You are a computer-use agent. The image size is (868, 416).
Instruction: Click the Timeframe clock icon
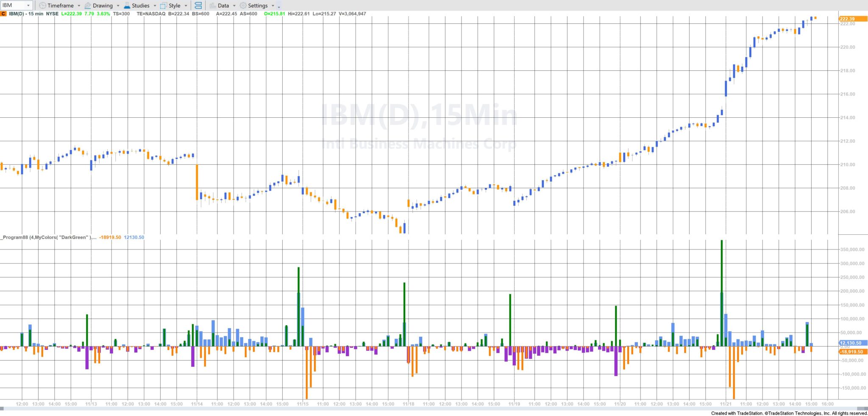pos(42,6)
